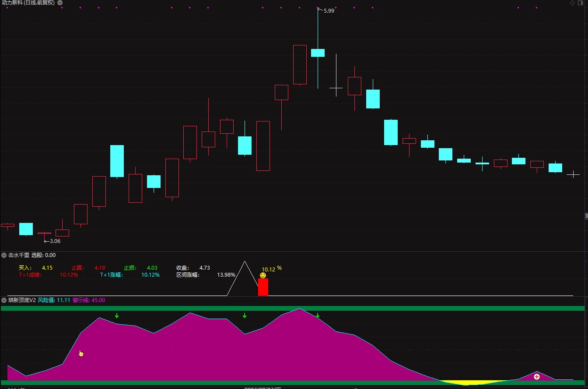Click the leftmost green down arrow in 琪新顶底V2

pyautogui.click(x=117, y=316)
